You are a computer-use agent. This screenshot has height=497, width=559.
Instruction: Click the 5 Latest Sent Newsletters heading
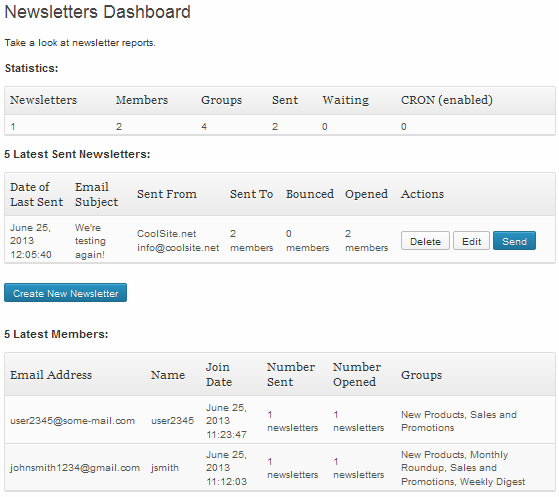click(77, 154)
